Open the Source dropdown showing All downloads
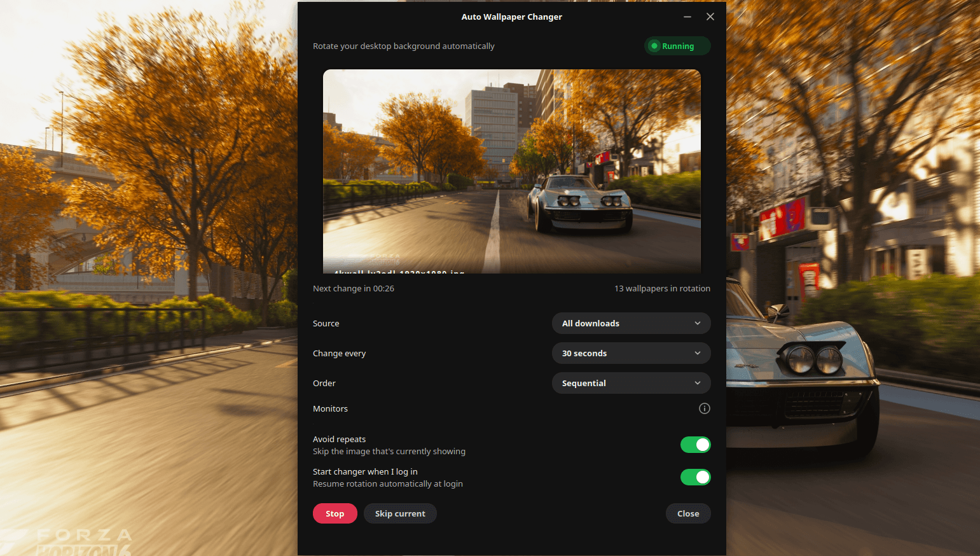The height and width of the screenshot is (556, 980). point(631,323)
